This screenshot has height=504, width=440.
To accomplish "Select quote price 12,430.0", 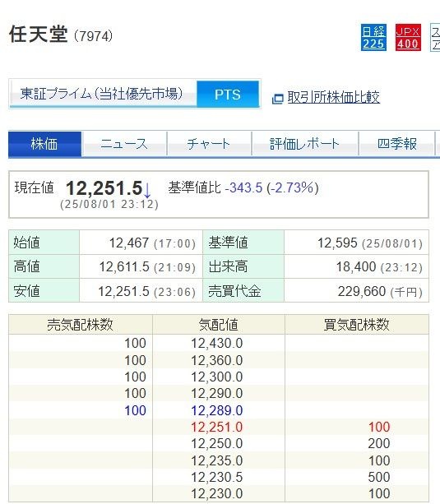I will (x=217, y=344).
